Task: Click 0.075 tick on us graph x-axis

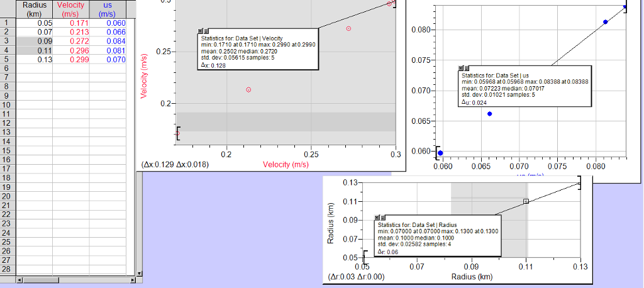Action: [x=558, y=167]
